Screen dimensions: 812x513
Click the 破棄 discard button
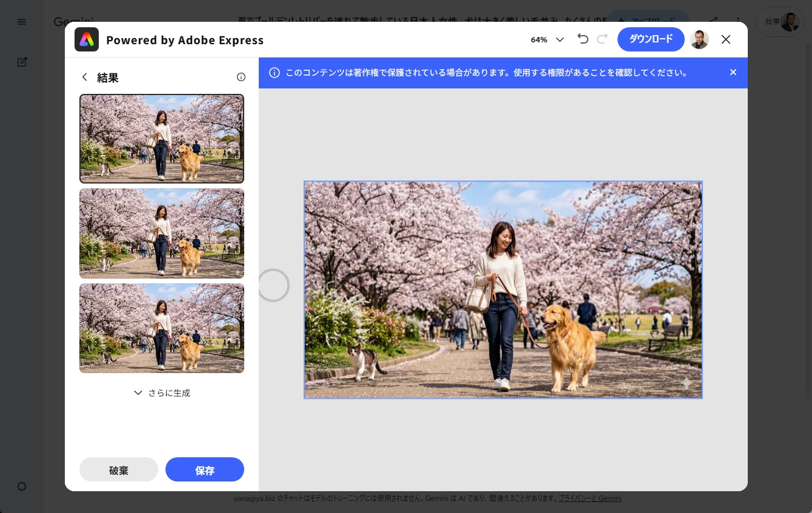click(119, 469)
